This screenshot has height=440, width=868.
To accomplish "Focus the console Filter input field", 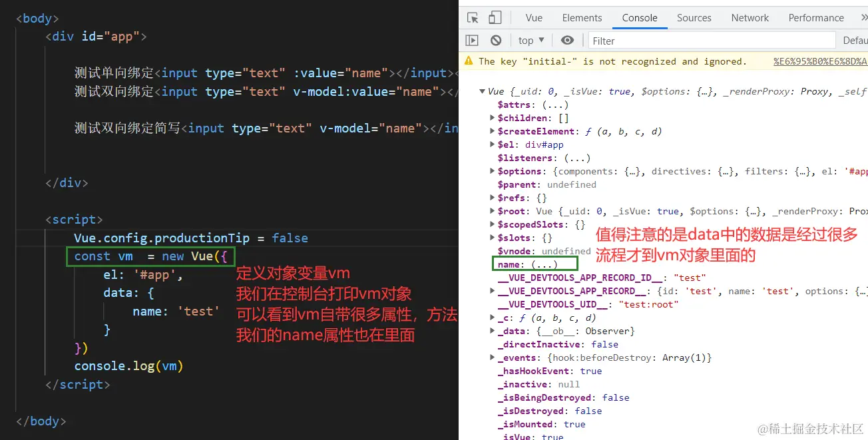I will click(x=712, y=41).
